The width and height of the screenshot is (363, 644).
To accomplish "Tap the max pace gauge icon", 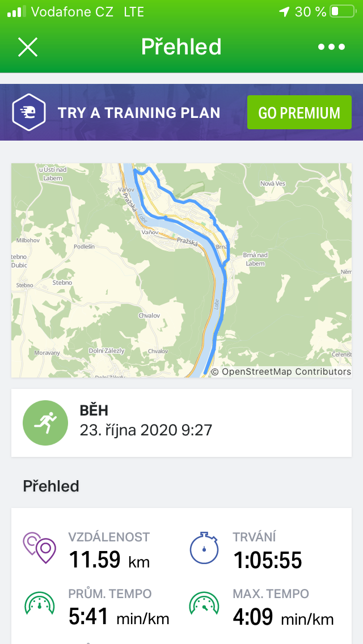I will 204,603.
